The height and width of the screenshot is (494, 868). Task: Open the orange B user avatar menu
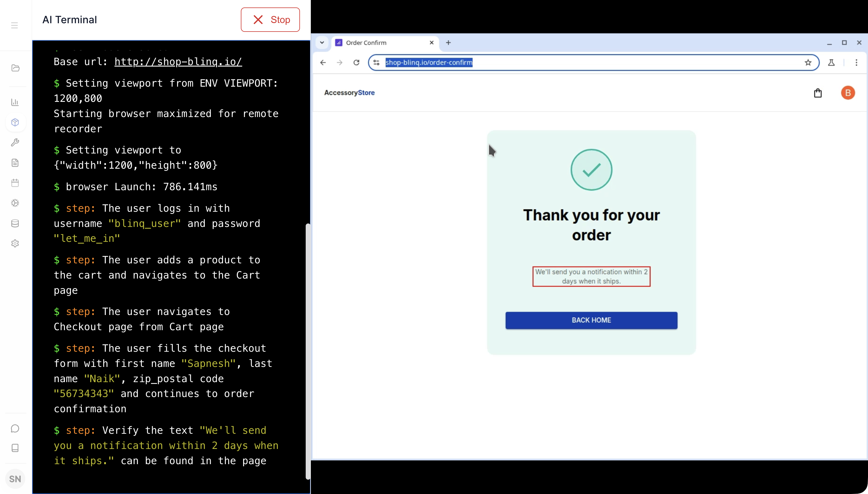click(x=848, y=93)
